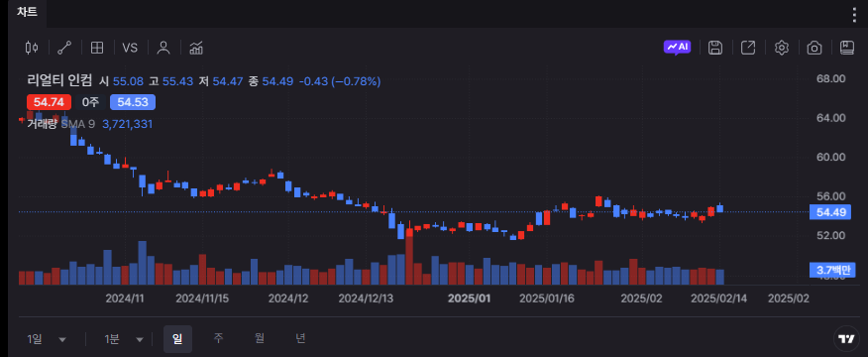Switch to the 년 yearly timeframe
Viewport: 868px width, 357px height.
(300, 339)
